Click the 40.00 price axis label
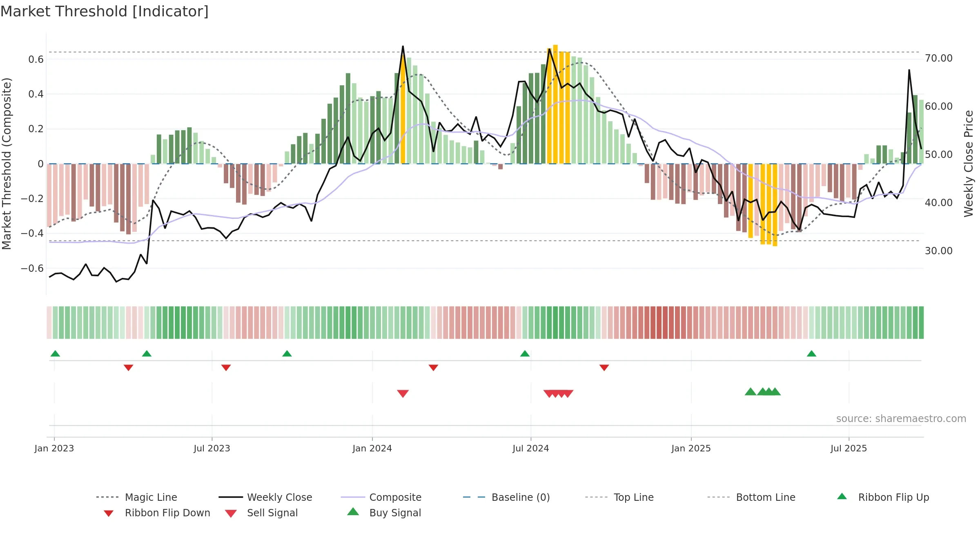The image size is (980, 551). [939, 203]
